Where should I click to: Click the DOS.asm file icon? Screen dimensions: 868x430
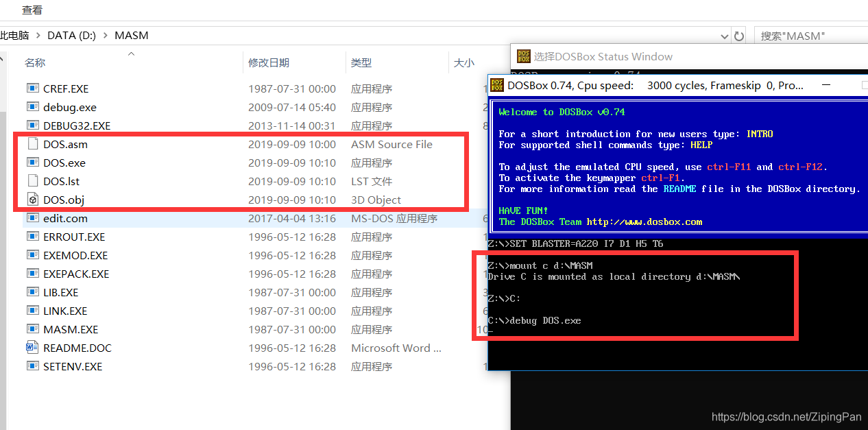coord(32,144)
